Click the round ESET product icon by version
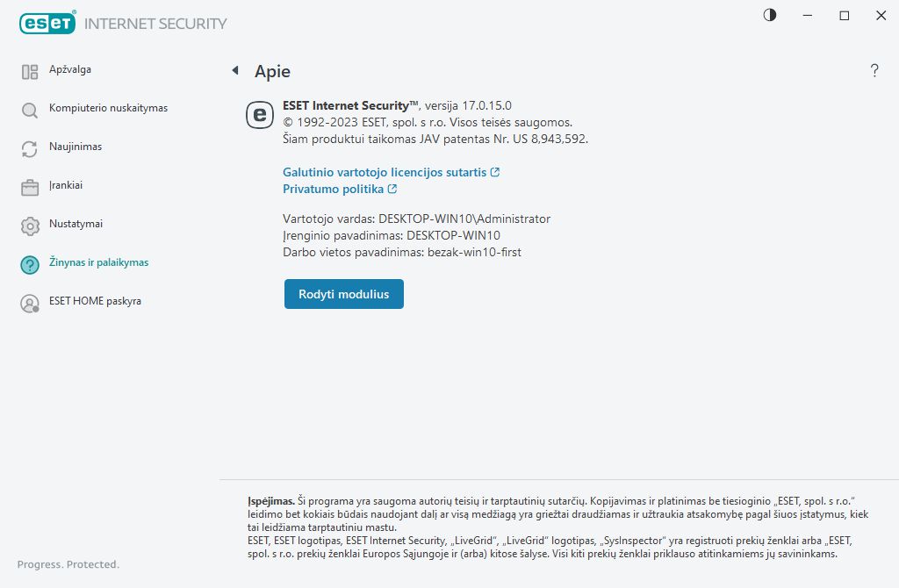 point(261,114)
